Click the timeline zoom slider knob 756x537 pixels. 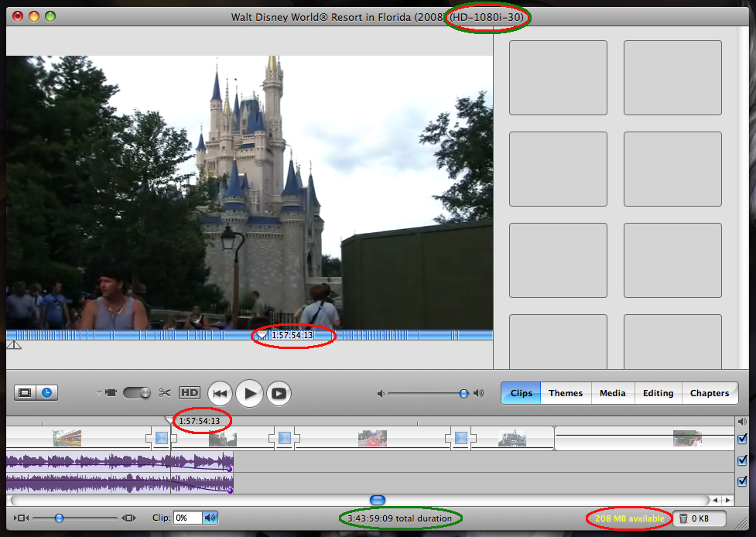pyautogui.click(x=59, y=518)
